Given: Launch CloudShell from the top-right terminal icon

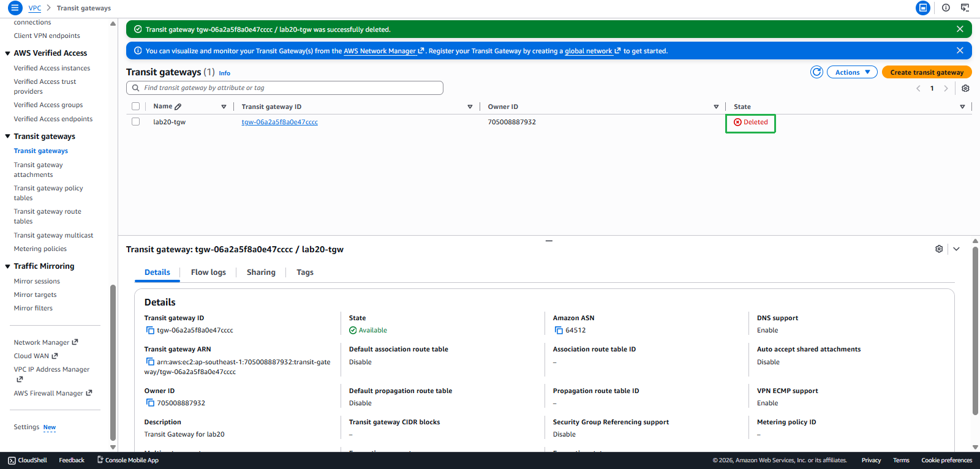Looking at the screenshot, I should (x=965, y=8).
